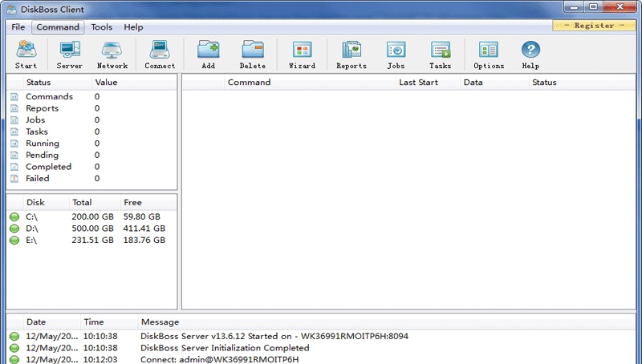Click the green icon for disk C:\
The height and width of the screenshot is (364, 642).
[x=14, y=216]
